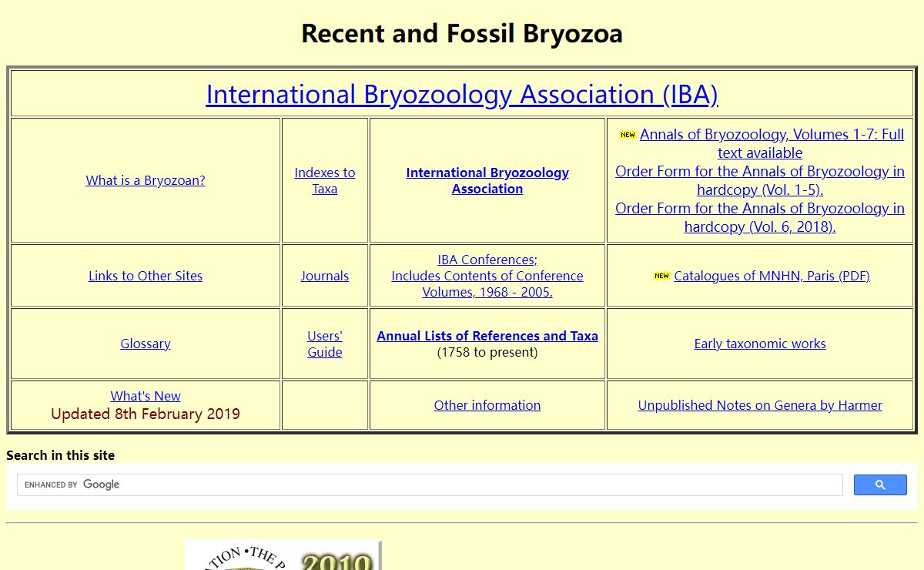Open the Glossary link
924x570 pixels.
pos(146,344)
